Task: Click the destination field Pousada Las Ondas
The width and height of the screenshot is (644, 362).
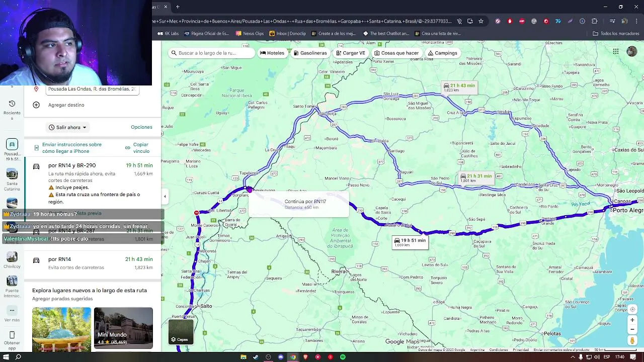Action: (92, 89)
